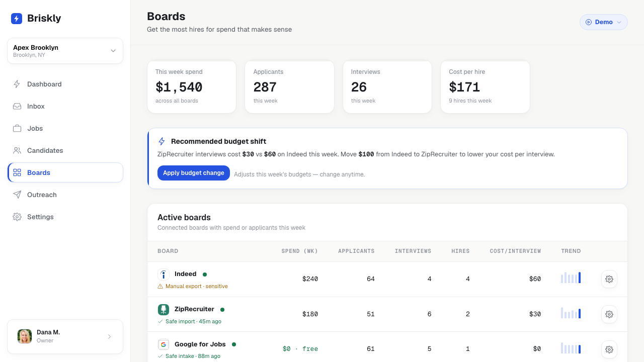The height and width of the screenshot is (362, 644).
Task: Click Indeed applicants count 64
Action: [x=371, y=279]
